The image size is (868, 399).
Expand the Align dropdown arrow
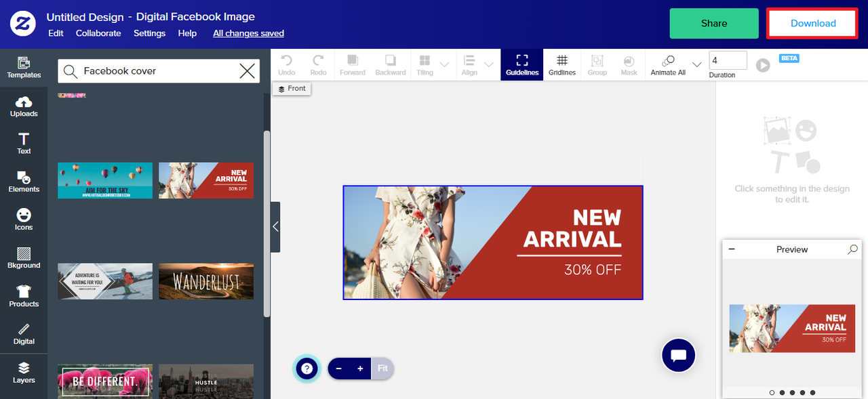(488, 65)
